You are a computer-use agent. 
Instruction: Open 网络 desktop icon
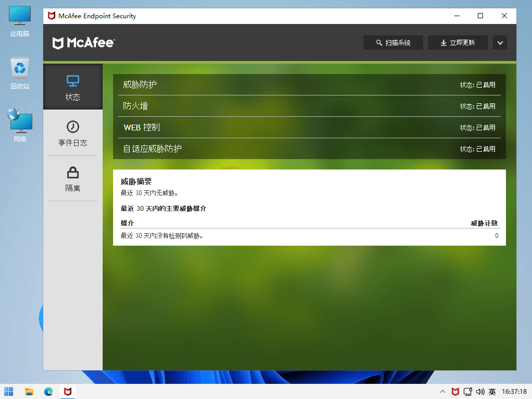click(x=20, y=125)
